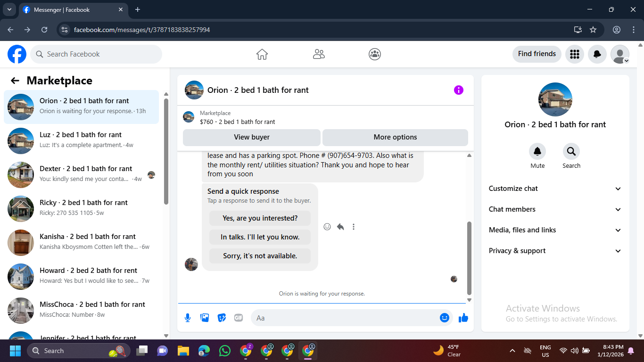This screenshot has width=644, height=362.
Task: Click the View buyer button
Action: [x=252, y=137]
